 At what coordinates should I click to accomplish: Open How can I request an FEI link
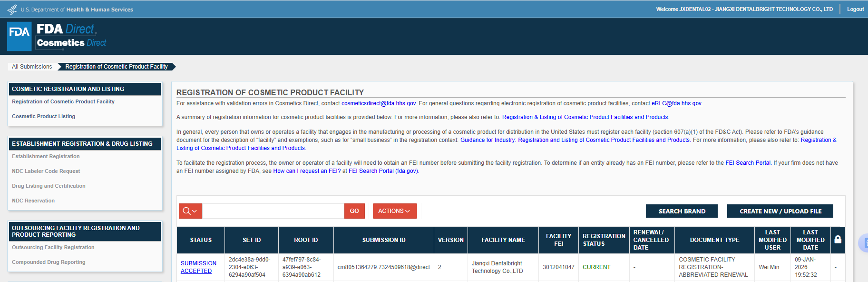(307, 171)
